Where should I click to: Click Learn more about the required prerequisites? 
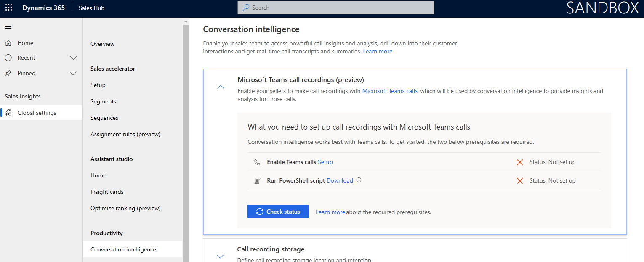[330, 212]
